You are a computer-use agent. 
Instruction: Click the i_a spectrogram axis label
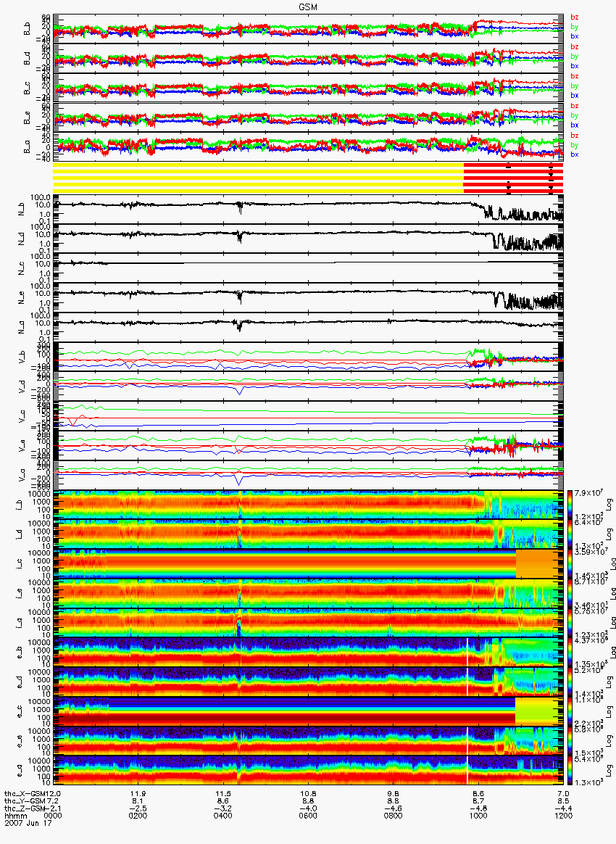click(20, 624)
